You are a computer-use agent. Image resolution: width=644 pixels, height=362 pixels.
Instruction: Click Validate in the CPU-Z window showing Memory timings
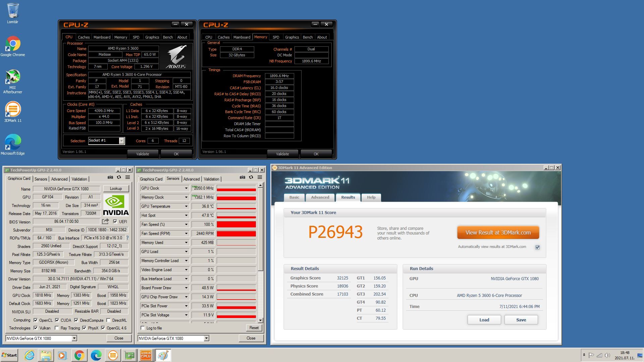[x=282, y=154]
